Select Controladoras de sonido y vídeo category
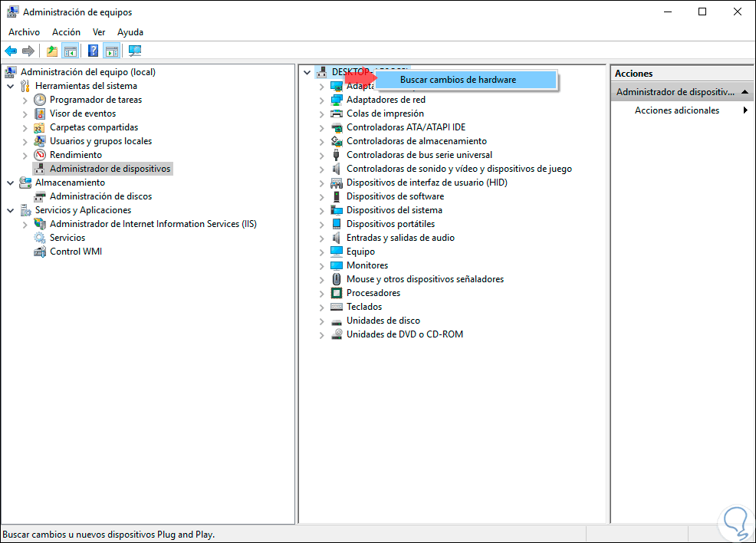 coord(459,169)
